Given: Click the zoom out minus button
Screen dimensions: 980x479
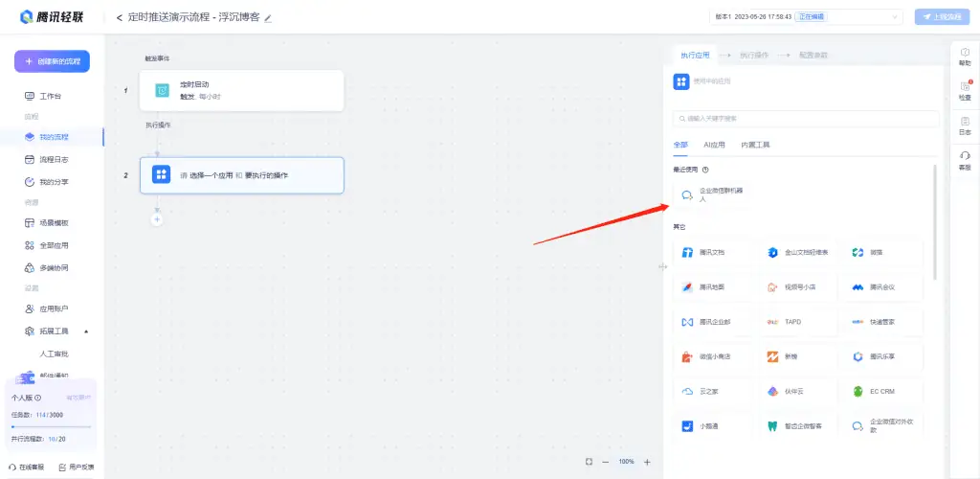Looking at the screenshot, I should tap(606, 462).
